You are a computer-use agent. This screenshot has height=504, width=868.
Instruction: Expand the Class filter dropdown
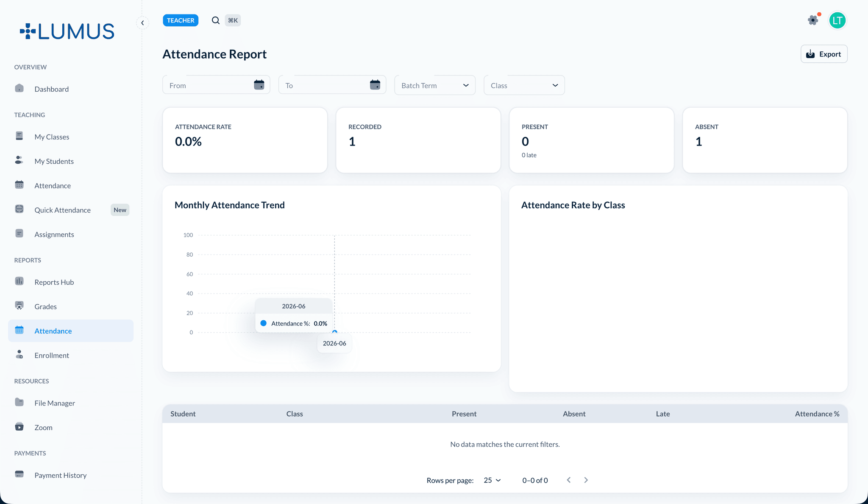pyautogui.click(x=524, y=85)
